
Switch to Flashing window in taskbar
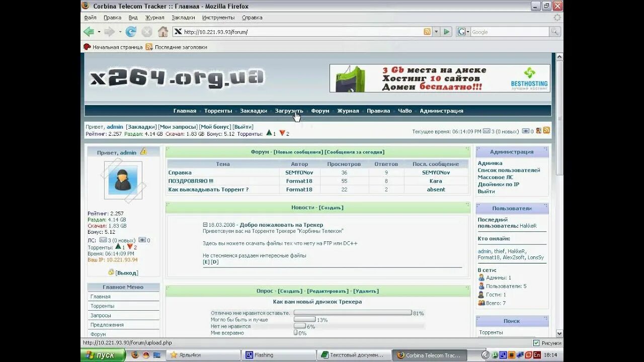point(278,355)
